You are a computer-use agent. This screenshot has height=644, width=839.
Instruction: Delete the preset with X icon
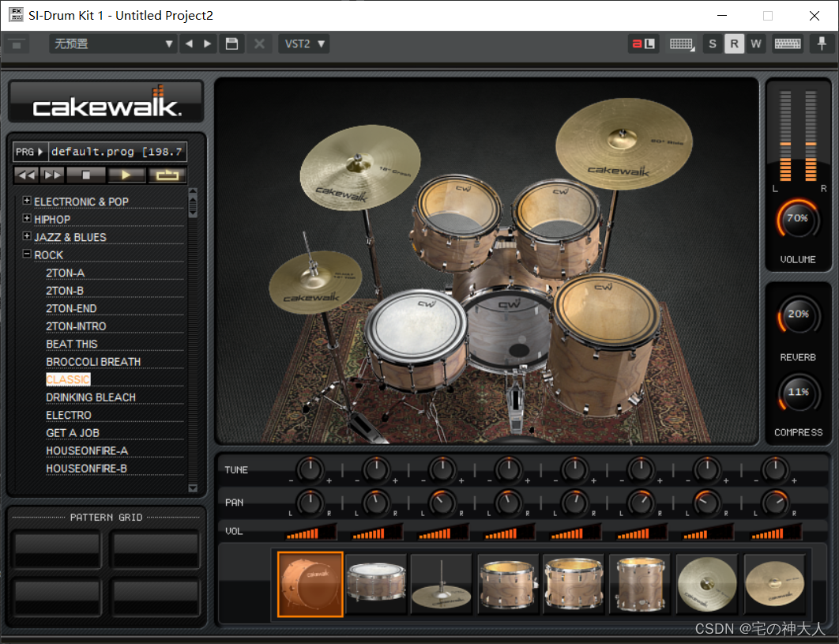pos(259,44)
